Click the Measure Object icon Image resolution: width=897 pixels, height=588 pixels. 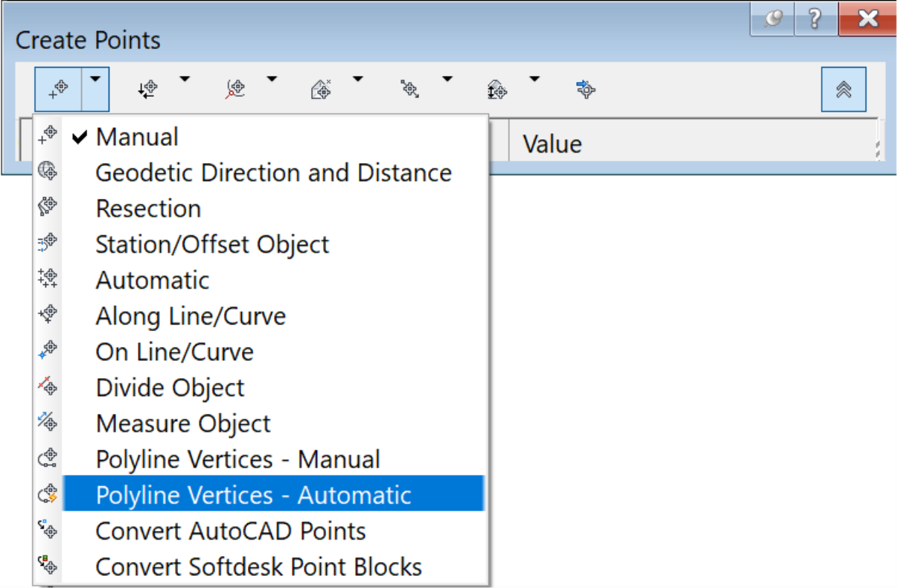pos(48,421)
